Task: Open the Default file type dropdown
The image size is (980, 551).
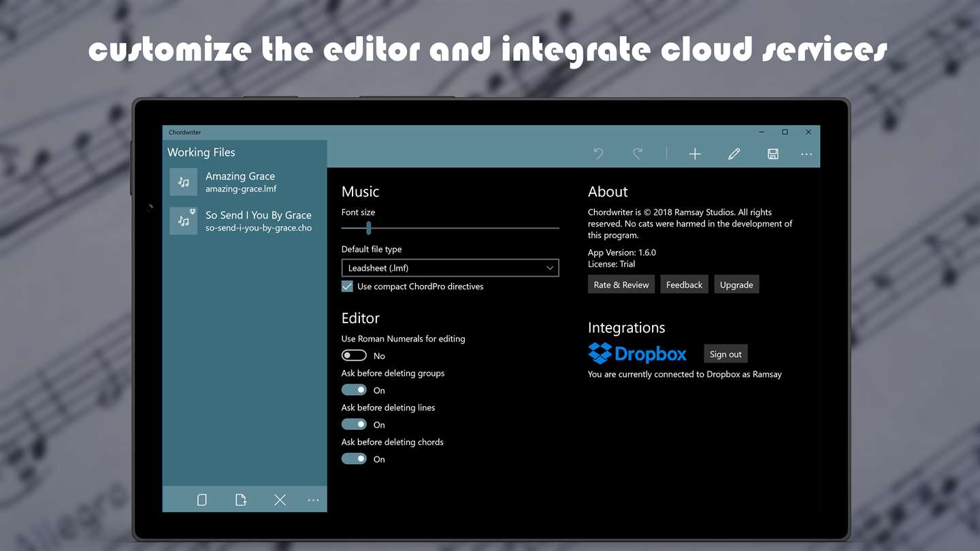Action: tap(450, 268)
